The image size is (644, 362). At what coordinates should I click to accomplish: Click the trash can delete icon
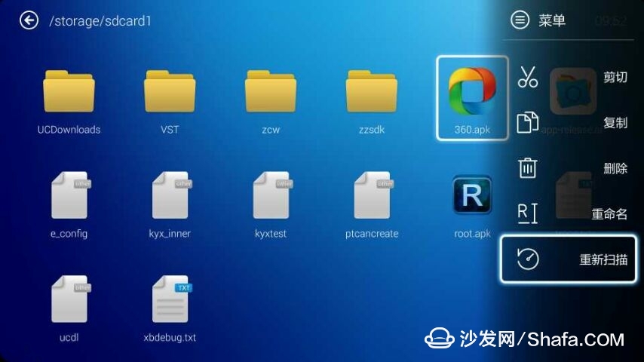point(528,167)
